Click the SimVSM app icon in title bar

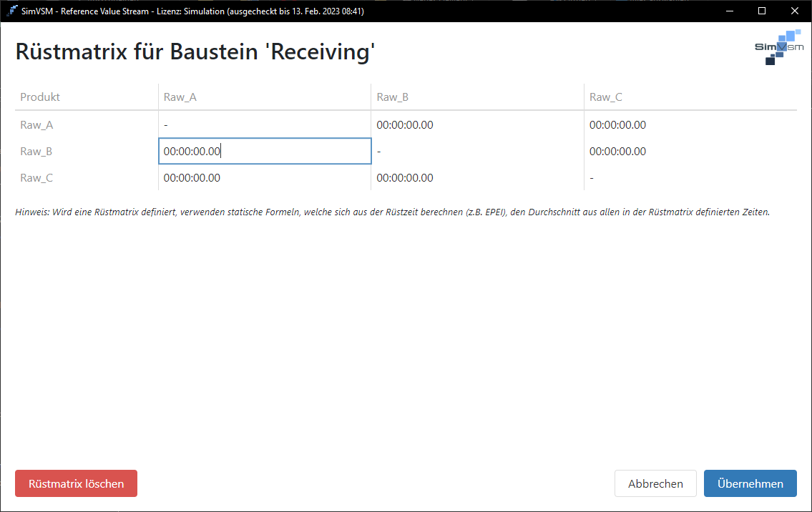(12, 11)
